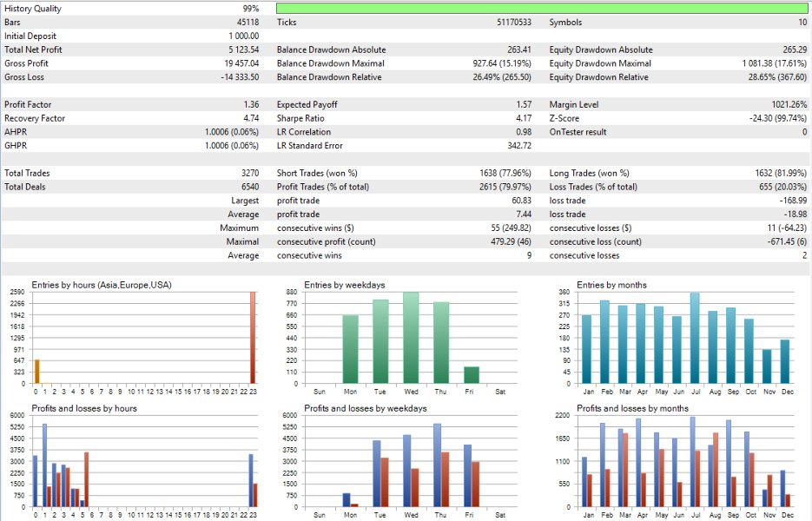The width and height of the screenshot is (812, 521).
Task: Click the "Entries by months" chart title
Action: (x=611, y=285)
